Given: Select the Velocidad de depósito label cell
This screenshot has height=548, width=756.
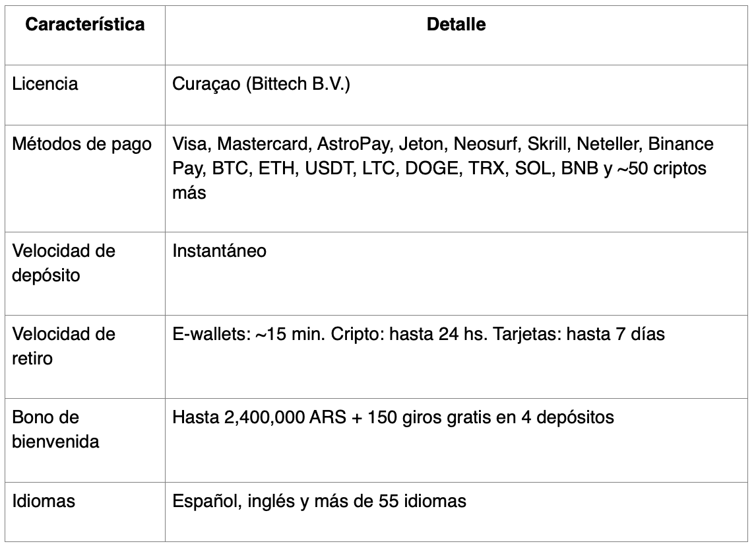Looking at the screenshot, I should point(64,263).
